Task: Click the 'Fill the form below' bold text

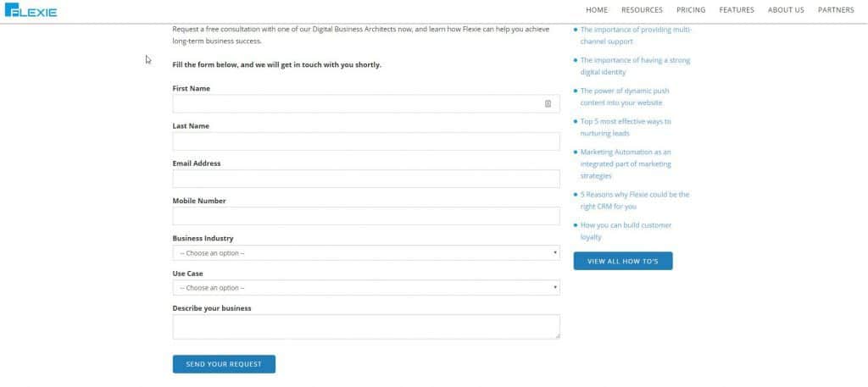Action: 277,64
